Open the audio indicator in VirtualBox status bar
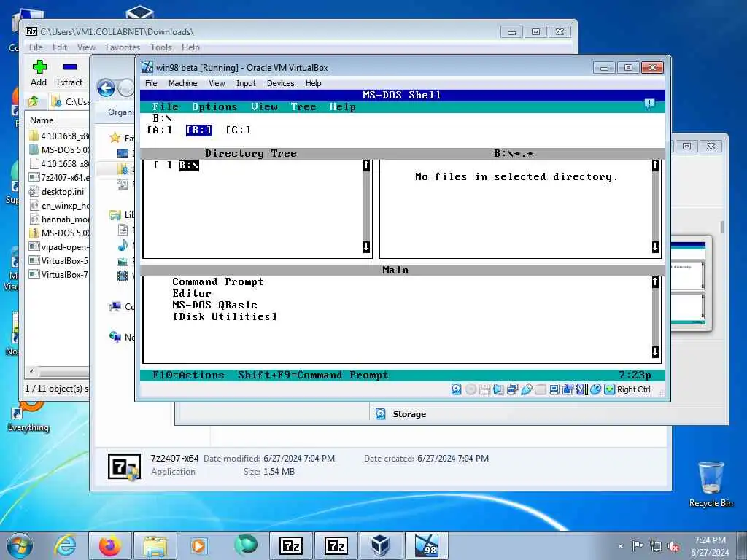The height and width of the screenshot is (560, 747). tap(498, 389)
